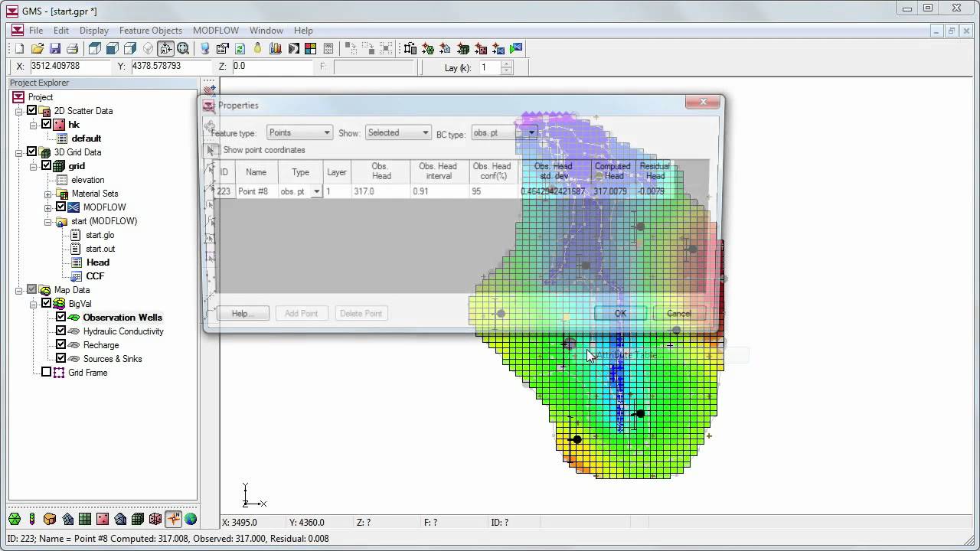Collapse the Map Data node
Screen dimensions: 980x551
pyautogui.click(x=19, y=290)
